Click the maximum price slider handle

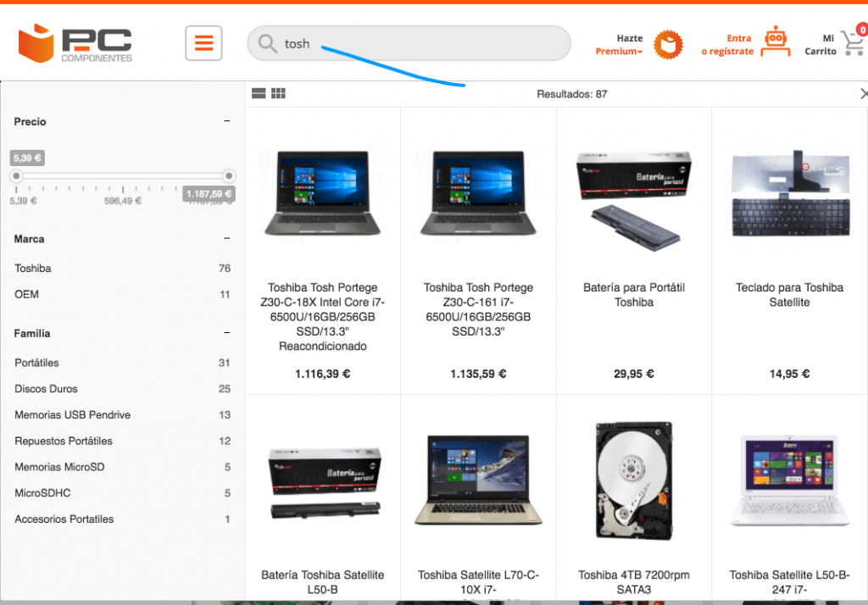229,176
